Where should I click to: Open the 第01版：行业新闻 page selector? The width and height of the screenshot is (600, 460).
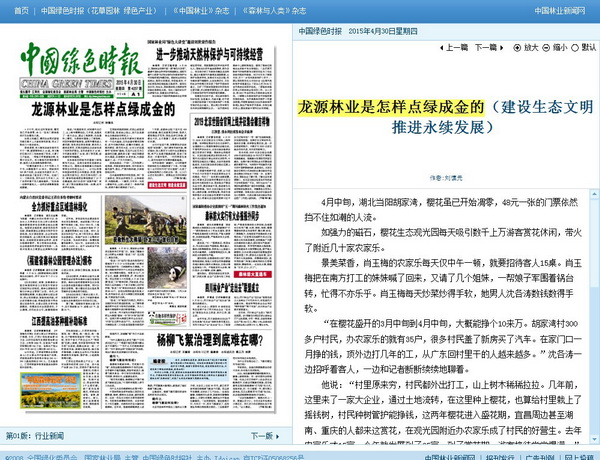pos(37,435)
